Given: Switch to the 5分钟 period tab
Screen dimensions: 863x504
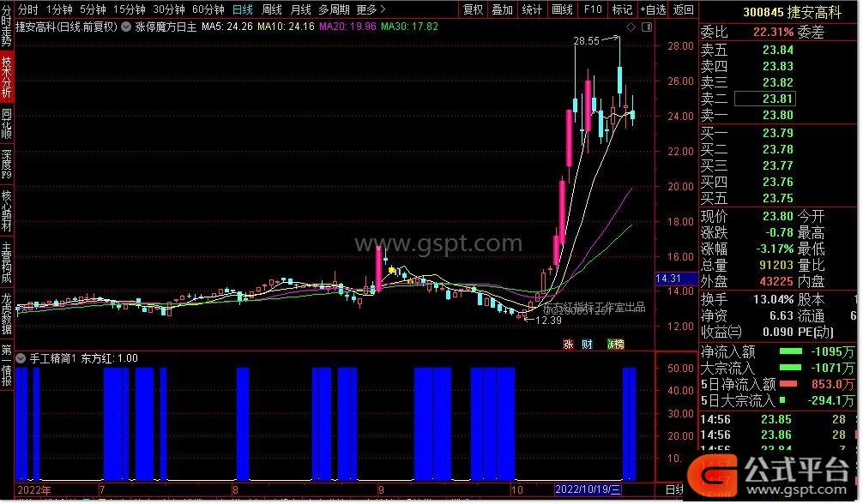Looking at the screenshot, I should 93,9.
